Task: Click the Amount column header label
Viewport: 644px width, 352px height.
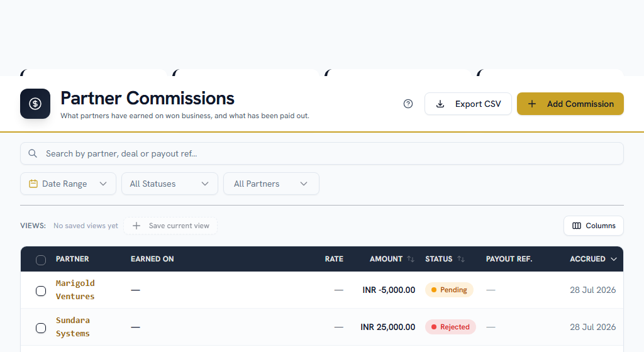Action: pos(386,259)
